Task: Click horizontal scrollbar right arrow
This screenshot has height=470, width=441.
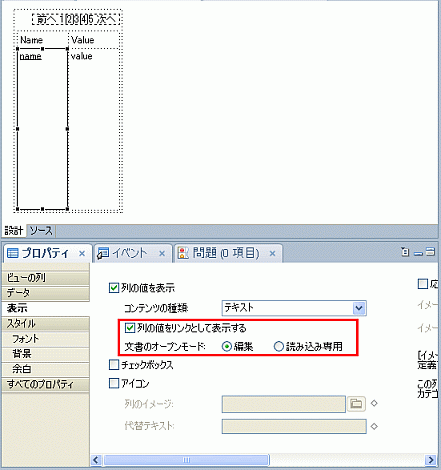Action: [431, 460]
